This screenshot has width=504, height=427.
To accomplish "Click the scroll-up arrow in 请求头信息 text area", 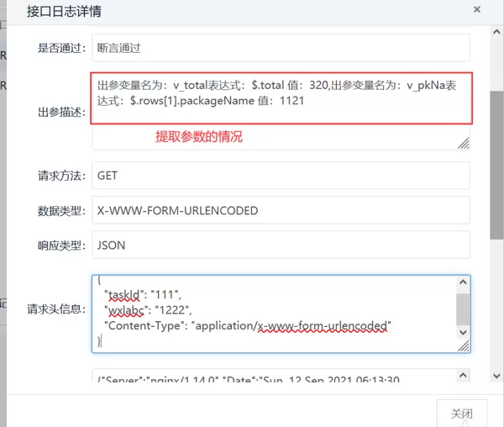I will pyautogui.click(x=463, y=283).
